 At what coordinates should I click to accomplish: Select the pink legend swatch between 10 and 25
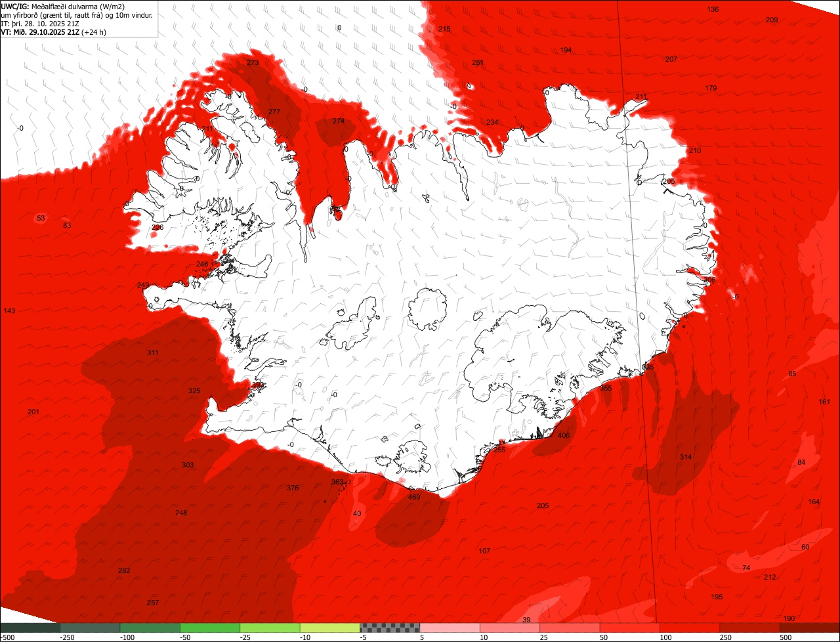(x=510, y=628)
